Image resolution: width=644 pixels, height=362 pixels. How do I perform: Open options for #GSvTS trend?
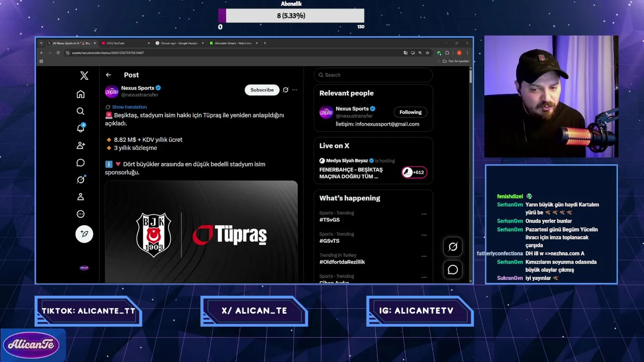coord(424,235)
